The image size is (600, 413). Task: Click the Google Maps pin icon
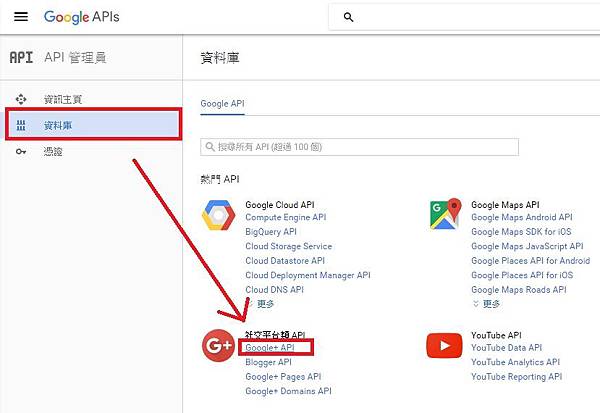(445, 214)
